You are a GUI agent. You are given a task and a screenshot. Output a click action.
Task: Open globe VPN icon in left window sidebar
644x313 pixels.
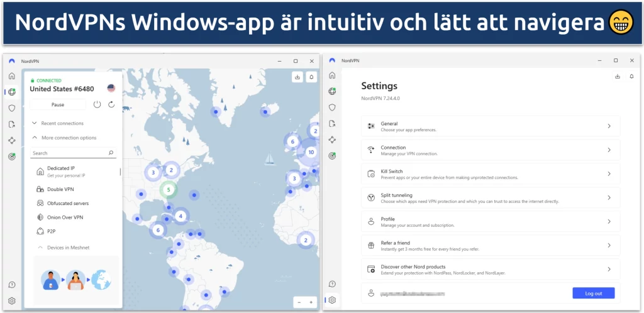[12, 92]
